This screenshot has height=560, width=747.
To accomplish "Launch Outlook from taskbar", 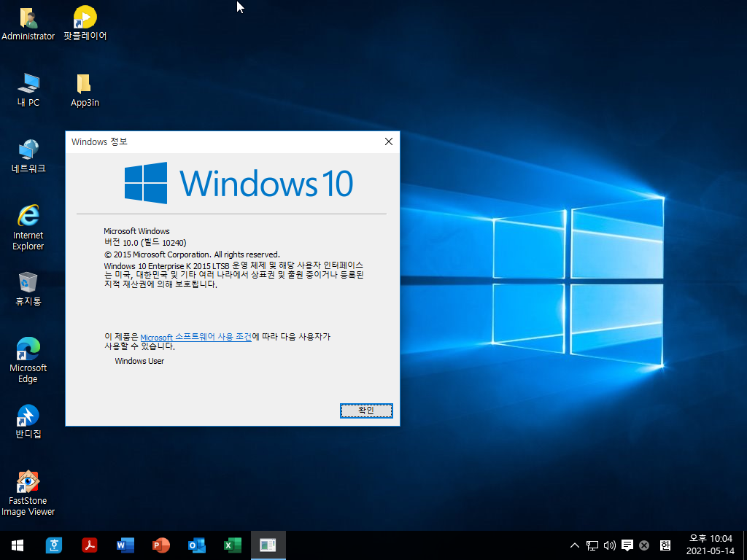I will pos(197,545).
